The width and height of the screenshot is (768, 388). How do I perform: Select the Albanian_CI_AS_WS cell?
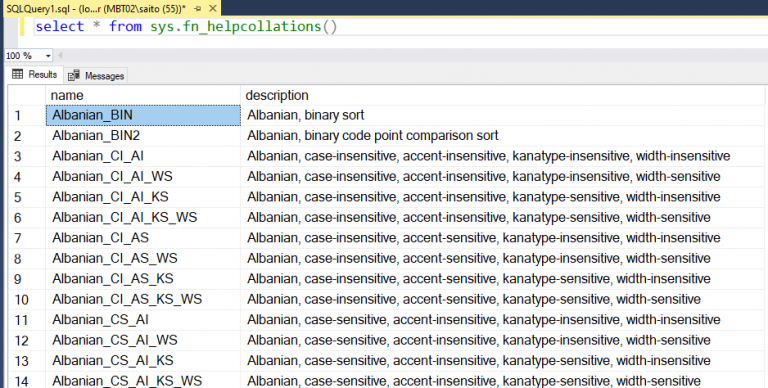pyautogui.click(x=144, y=258)
